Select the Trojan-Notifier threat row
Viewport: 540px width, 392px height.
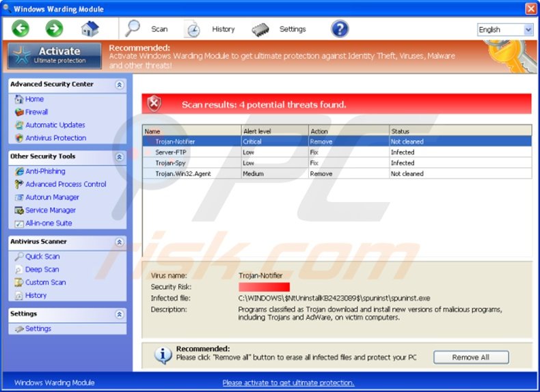pos(337,141)
